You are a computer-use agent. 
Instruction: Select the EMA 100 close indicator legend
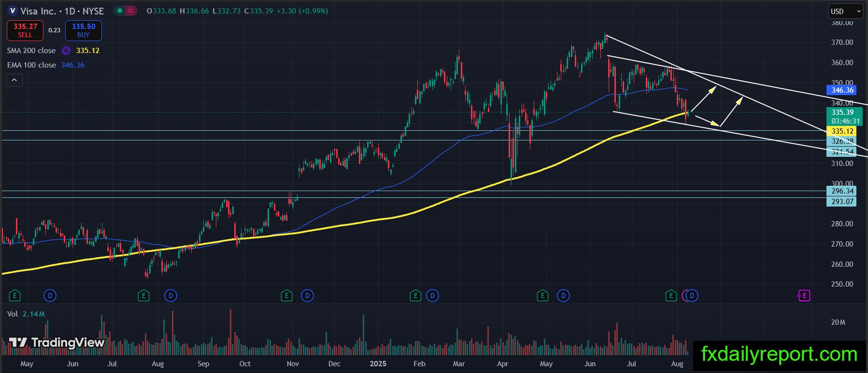pos(31,65)
